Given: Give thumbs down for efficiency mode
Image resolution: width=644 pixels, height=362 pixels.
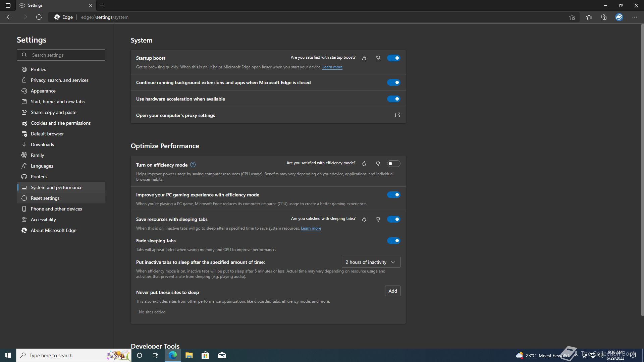Looking at the screenshot, I should (x=378, y=164).
